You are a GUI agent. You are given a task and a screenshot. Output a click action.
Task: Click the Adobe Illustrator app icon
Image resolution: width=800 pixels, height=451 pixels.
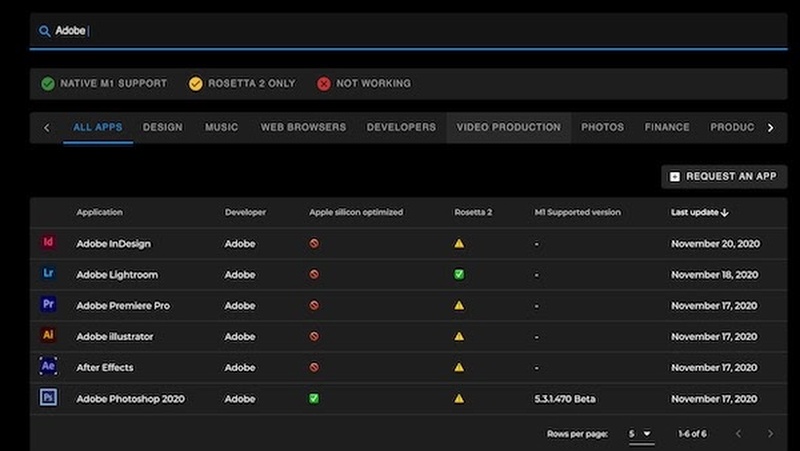click(x=48, y=336)
